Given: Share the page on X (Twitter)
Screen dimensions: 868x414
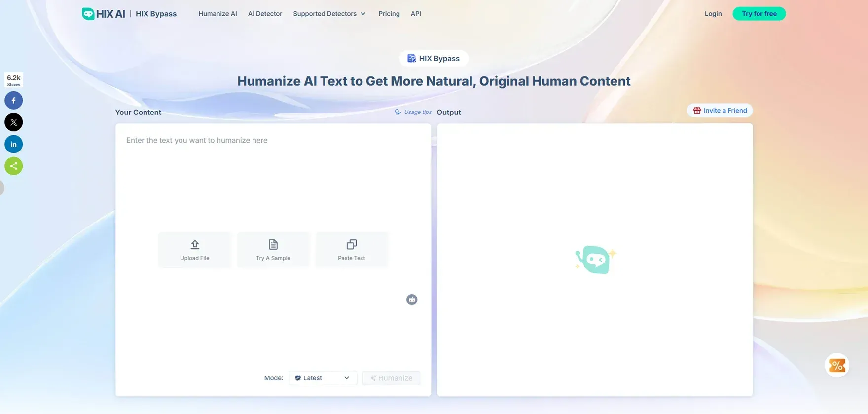Looking at the screenshot, I should [x=14, y=122].
